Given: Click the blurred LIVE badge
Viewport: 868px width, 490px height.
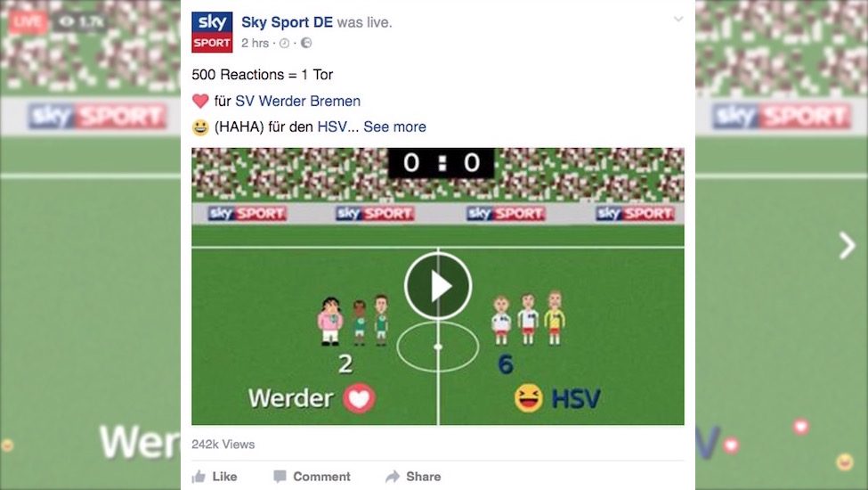Looking at the screenshot, I should (27, 22).
